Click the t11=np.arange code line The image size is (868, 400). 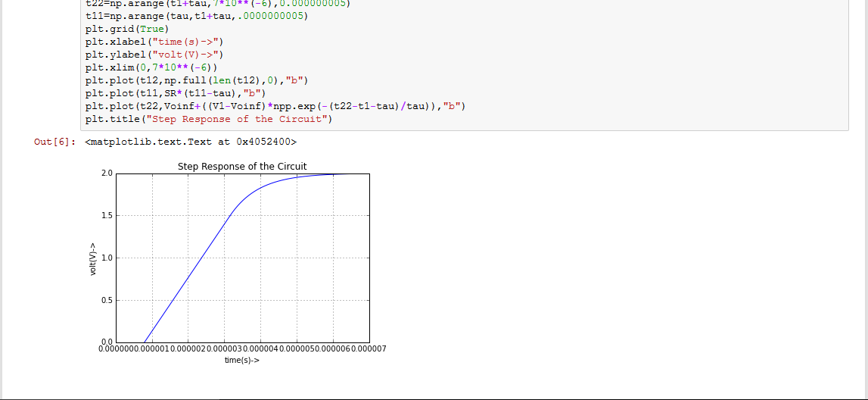(x=196, y=15)
